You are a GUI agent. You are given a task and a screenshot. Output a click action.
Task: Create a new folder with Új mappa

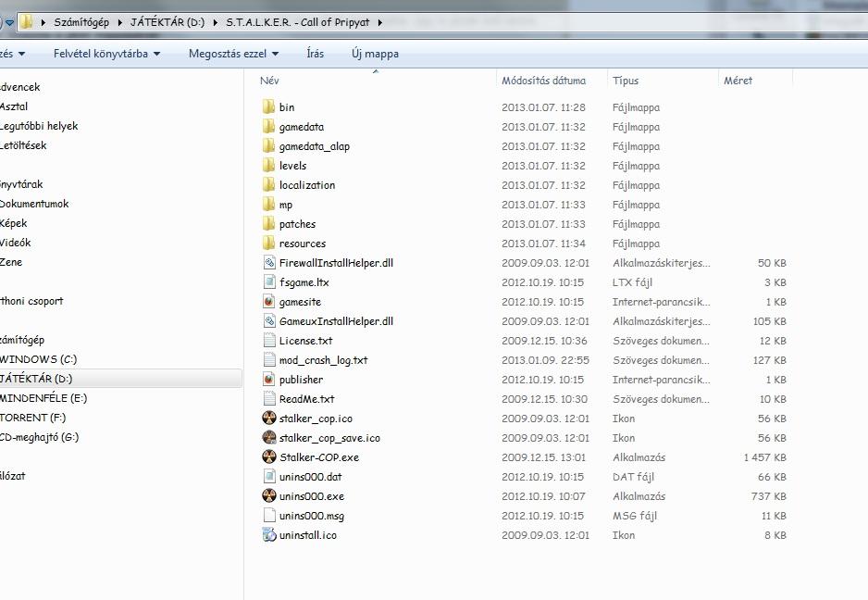point(375,54)
